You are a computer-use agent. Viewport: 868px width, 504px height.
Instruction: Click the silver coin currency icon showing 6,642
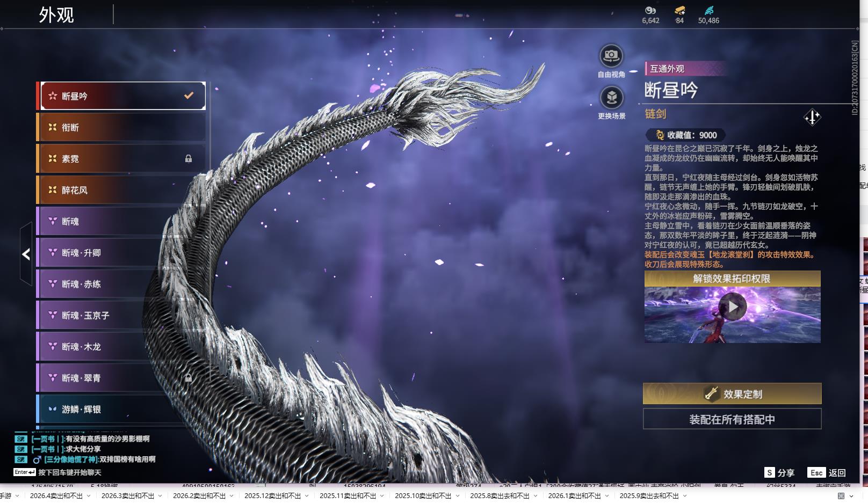(x=650, y=11)
